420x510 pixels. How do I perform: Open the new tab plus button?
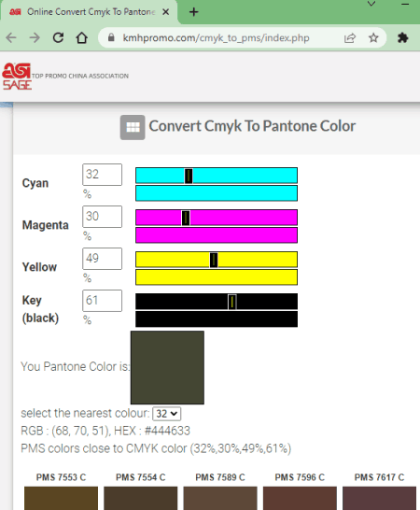point(194,12)
